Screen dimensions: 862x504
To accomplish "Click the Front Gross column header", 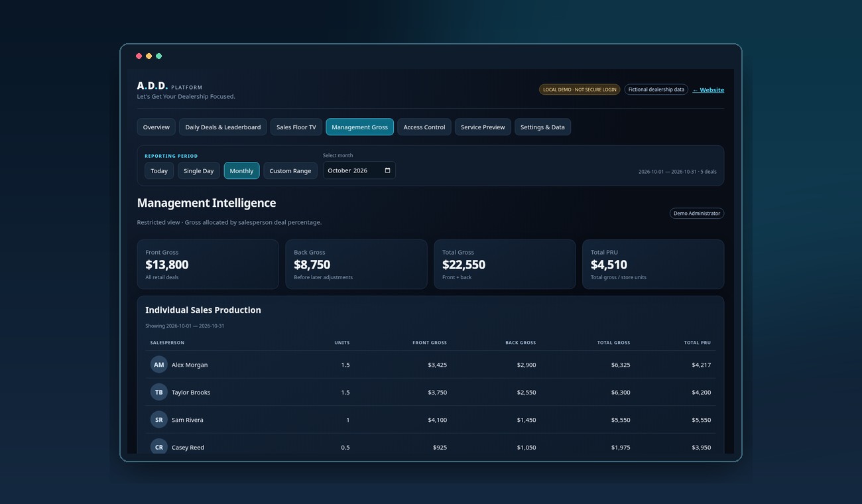I will coord(430,343).
